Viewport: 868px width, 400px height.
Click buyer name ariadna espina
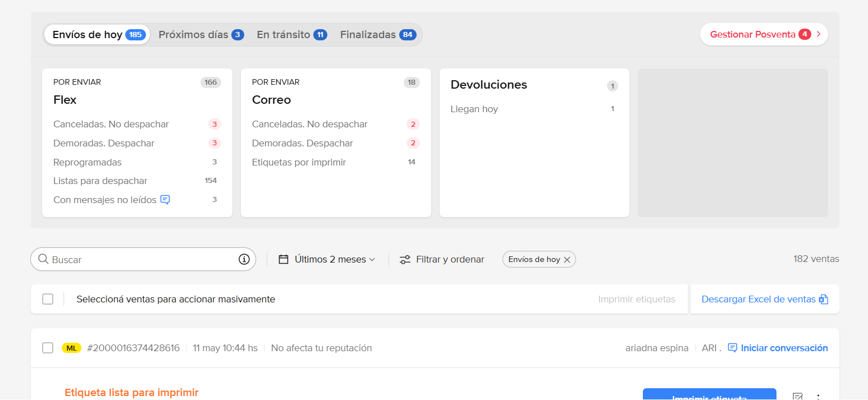[x=657, y=348]
